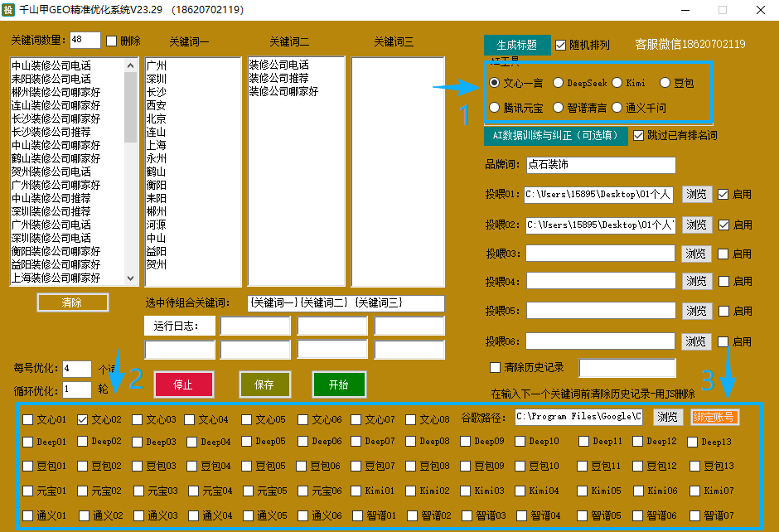Click the red 停止 button
The image size is (779, 532).
click(x=183, y=384)
